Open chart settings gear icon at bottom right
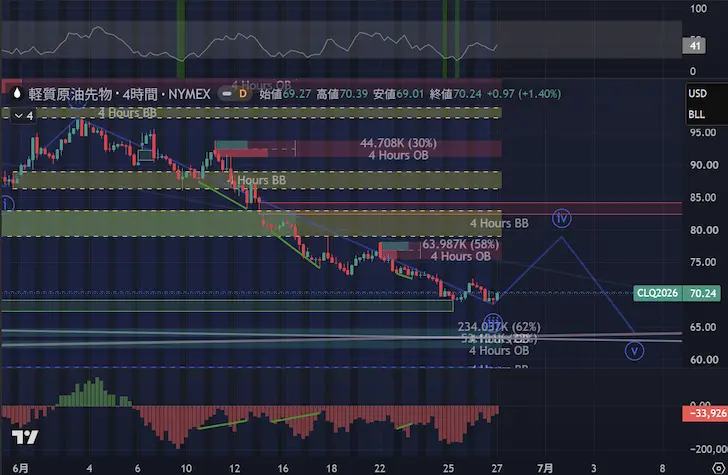Viewport: 728px width, 475px height. coord(719,468)
